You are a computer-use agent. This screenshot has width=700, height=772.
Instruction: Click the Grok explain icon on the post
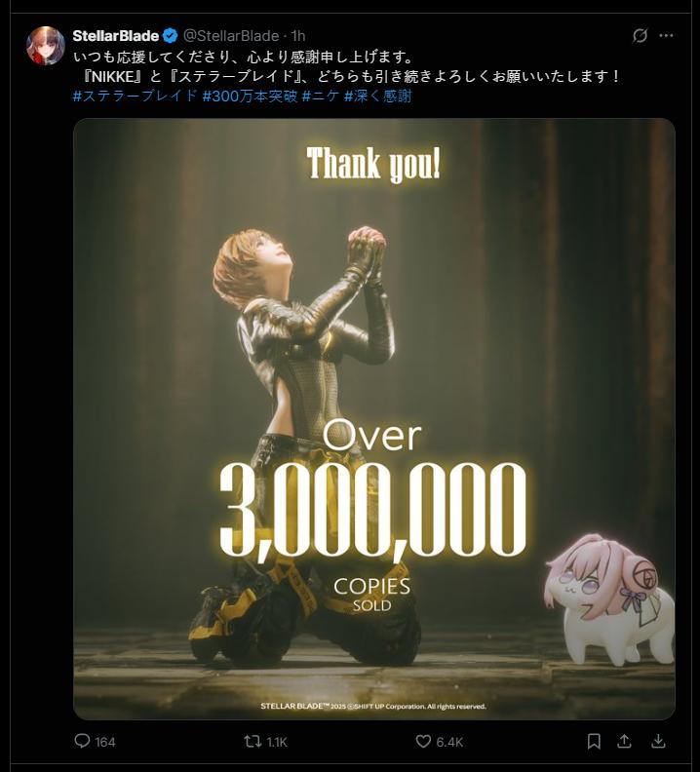[640, 35]
